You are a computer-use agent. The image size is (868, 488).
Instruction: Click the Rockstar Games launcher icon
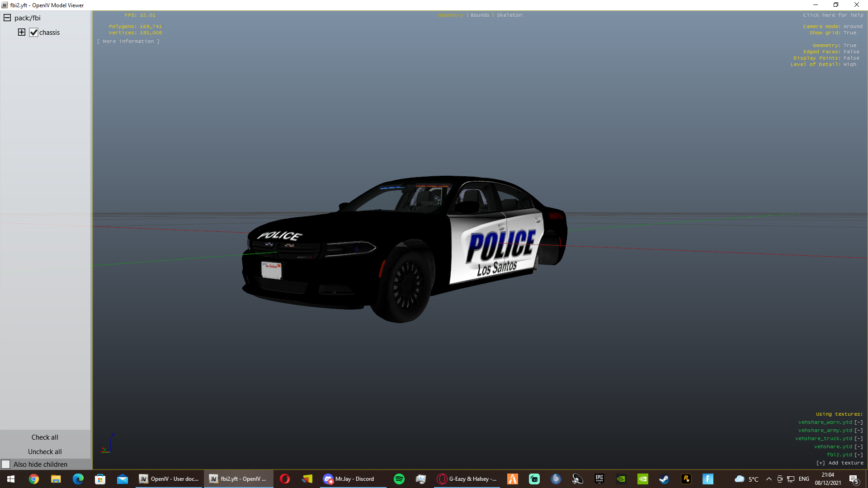pyautogui.click(x=686, y=479)
